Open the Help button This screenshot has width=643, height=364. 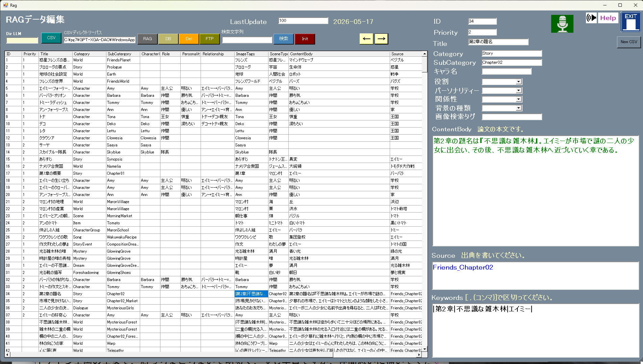click(x=608, y=18)
